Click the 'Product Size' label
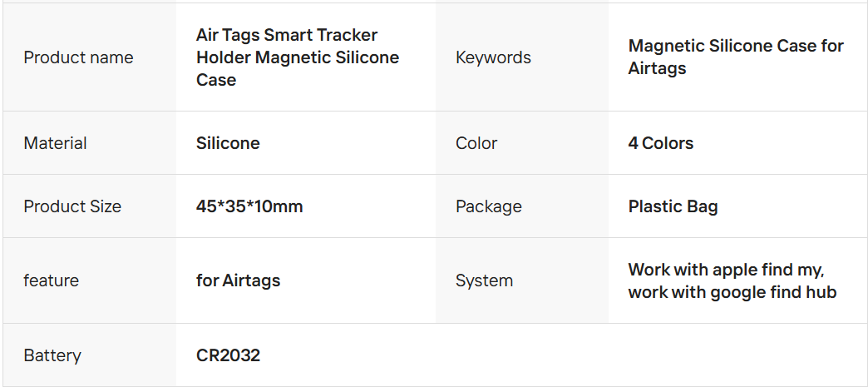This screenshot has height=387, width=868. [x=72, y=206]
